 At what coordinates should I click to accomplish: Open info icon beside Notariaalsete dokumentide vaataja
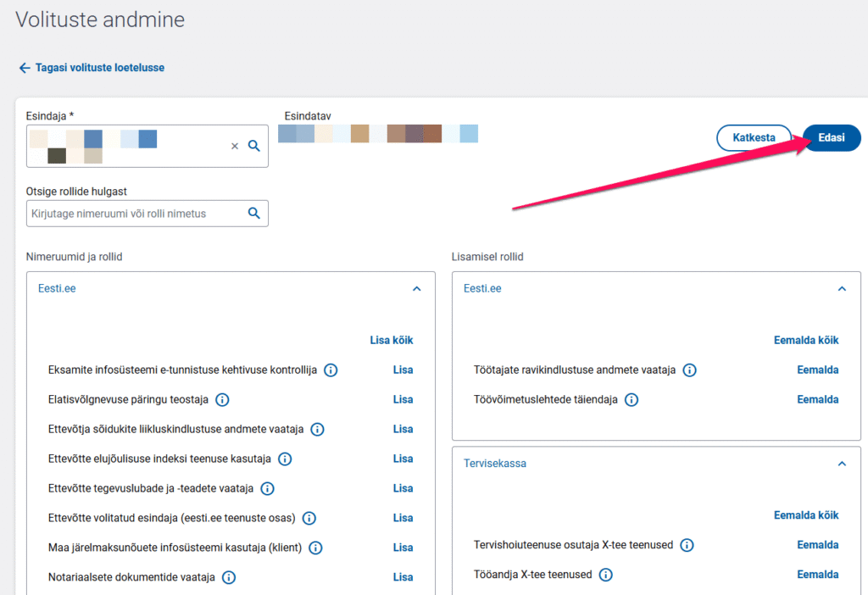click(x=229, y=577)
